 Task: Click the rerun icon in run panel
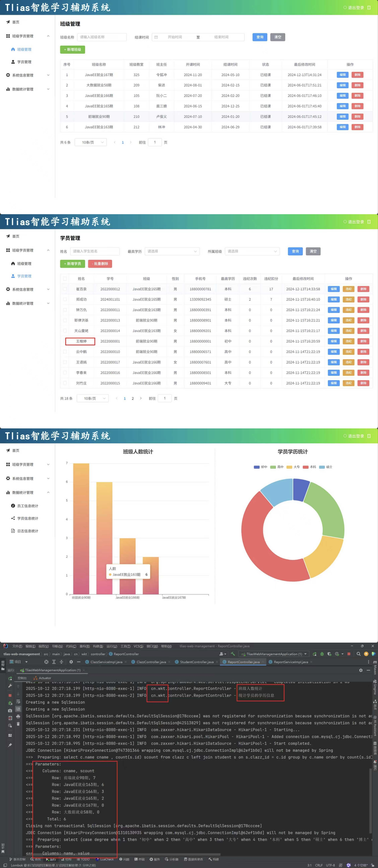10,678
